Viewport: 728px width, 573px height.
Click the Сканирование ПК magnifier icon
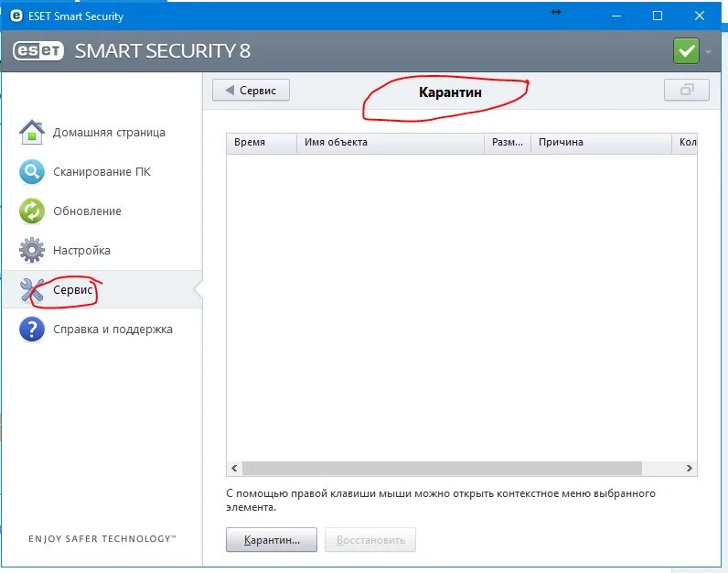[x=32, y=171]
